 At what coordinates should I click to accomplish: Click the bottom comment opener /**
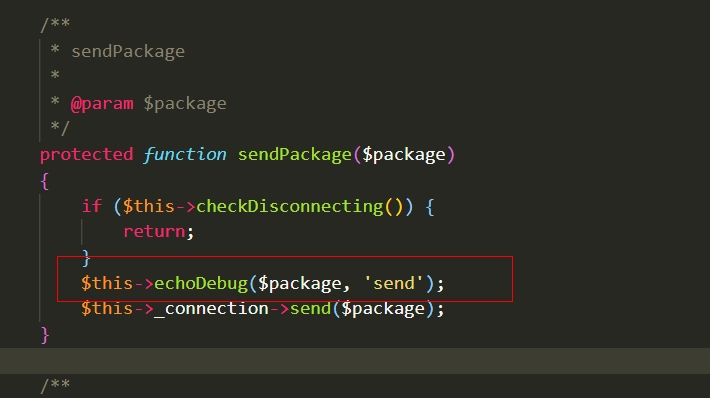55,386
